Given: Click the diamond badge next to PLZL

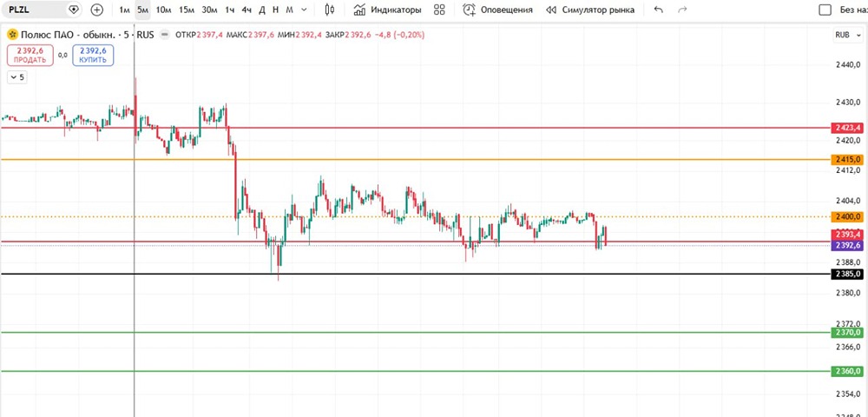Looking at the screenshot, I should [x=74, y=10].
